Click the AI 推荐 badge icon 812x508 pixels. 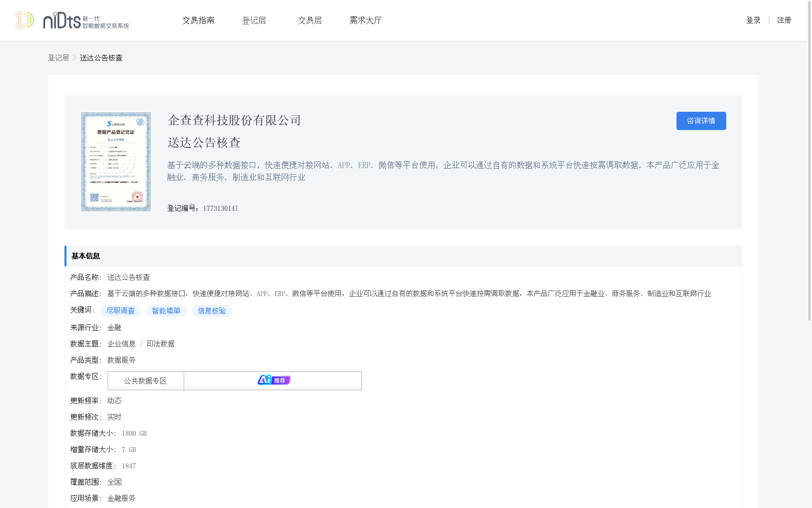tap(274, 380)
